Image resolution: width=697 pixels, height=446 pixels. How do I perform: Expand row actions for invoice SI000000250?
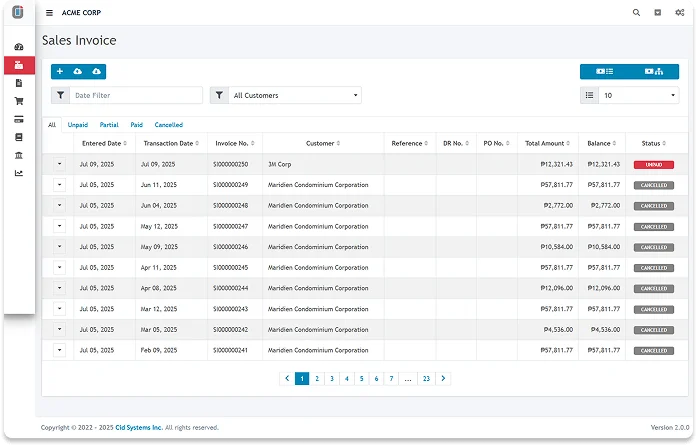click(x=58, y=164)
